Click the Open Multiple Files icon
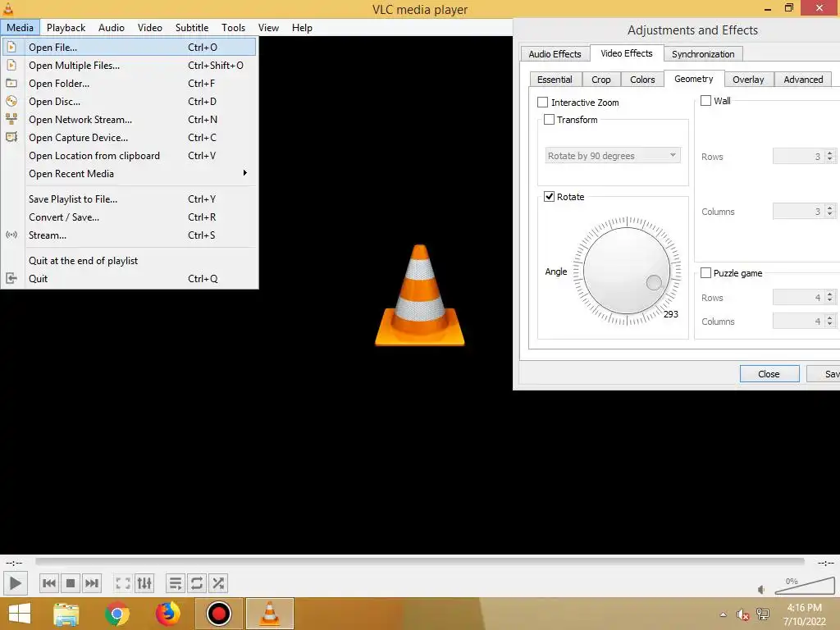 [11, 66]
